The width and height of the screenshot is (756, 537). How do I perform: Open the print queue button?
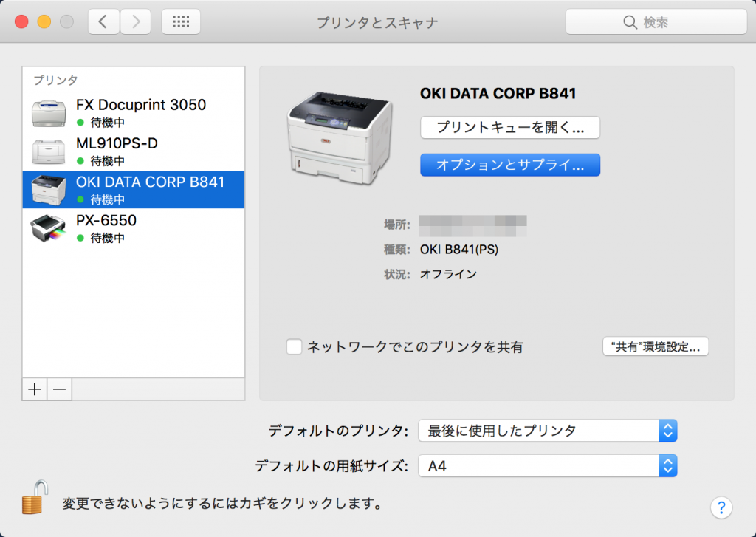pyautogui.click(x=510, y=127)
